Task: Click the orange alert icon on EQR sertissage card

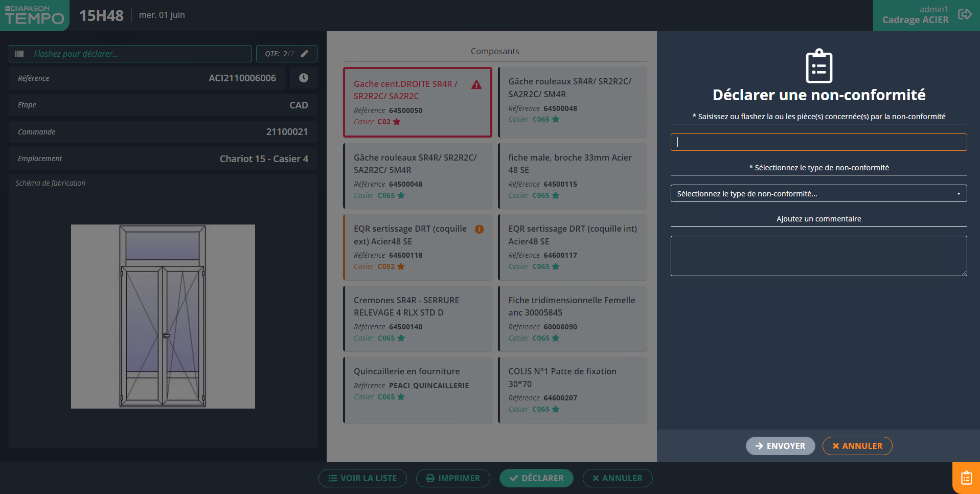Action: (479, 229)
